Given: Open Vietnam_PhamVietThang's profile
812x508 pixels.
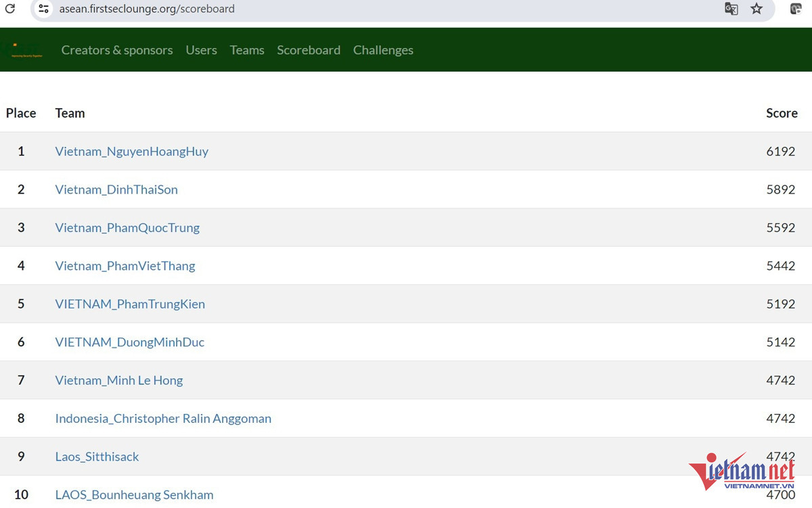Looking at the screenshot, I should click(125, 266).
